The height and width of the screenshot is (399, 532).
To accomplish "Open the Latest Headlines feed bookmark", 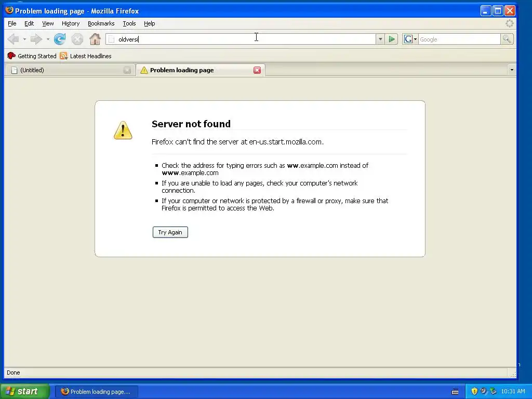I will (86, 56).
